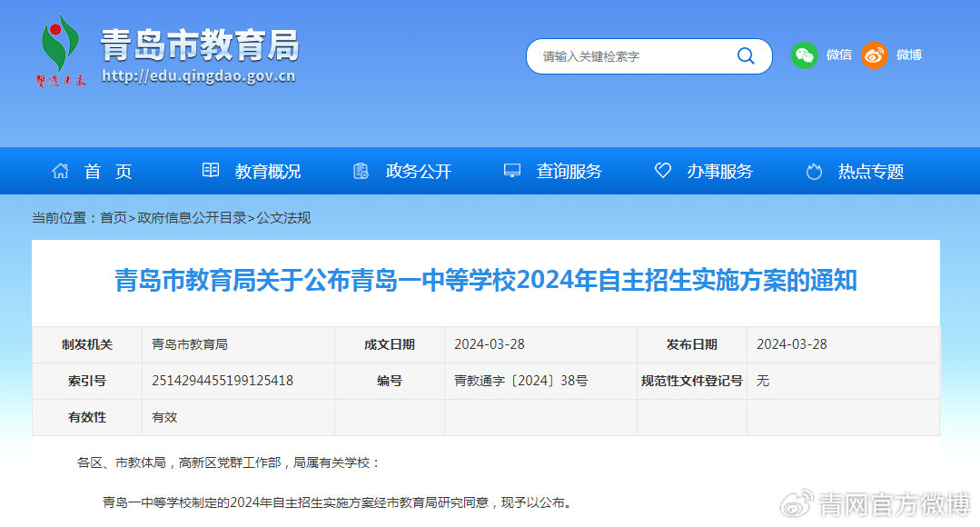980x527 pixels.
Task: Click the monitor icon beside 查询服务
Action: 511,170
